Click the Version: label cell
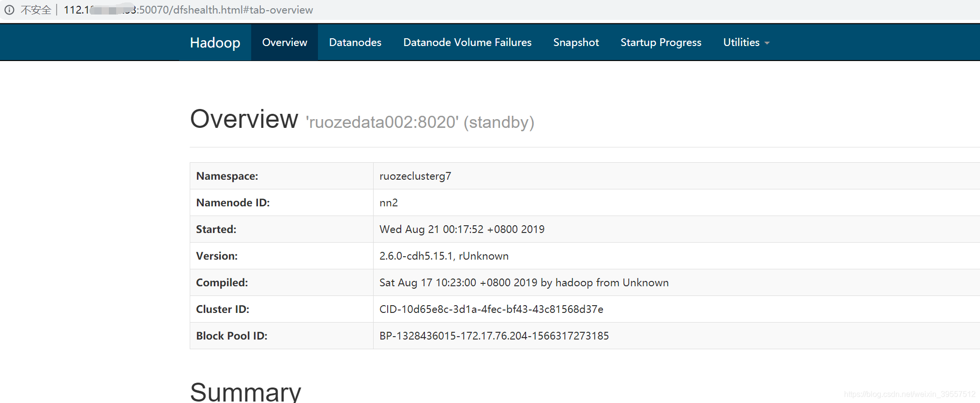 tap(282, 256)
